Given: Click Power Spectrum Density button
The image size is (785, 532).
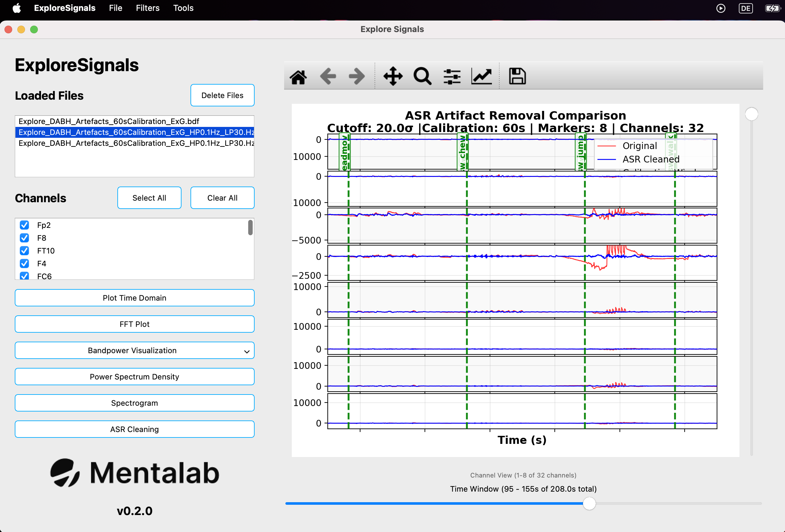Looking at the screenshot, I should pyautogui.click(x=134, y=377).
